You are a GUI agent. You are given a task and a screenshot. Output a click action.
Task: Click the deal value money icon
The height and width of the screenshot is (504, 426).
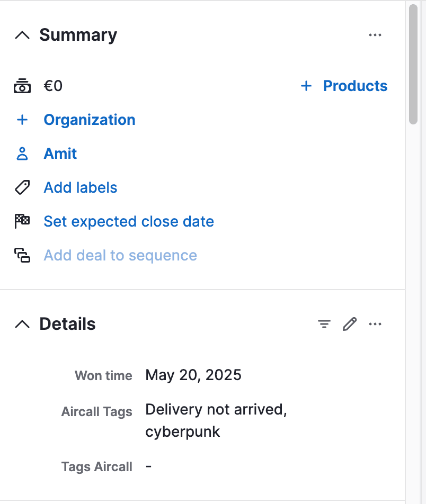click(22, 86)
